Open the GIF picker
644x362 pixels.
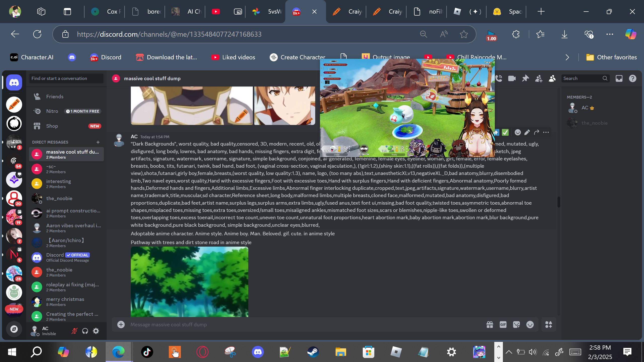coord(503,325)
